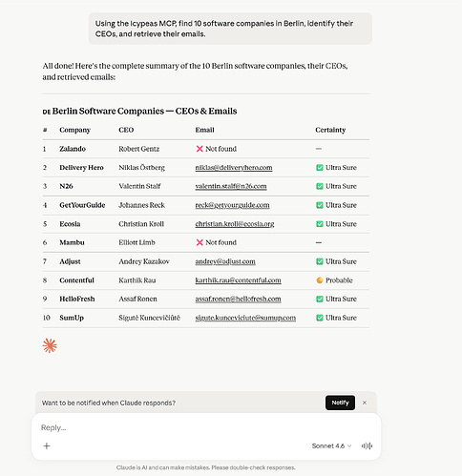
Task: Click the user prompt message bubble
Action: (230, 29)
